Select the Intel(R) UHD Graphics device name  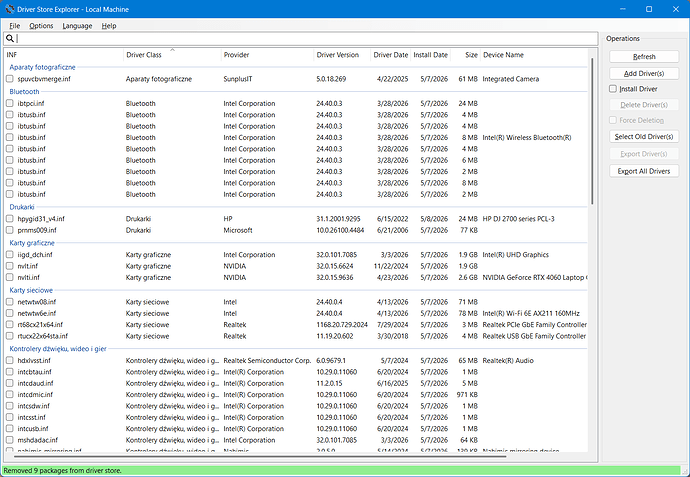tap(515, 255)
